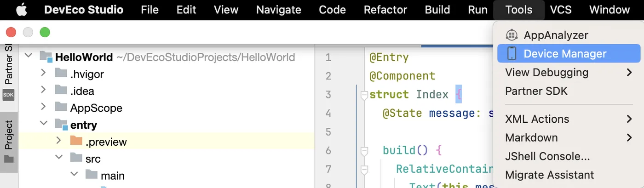Viewport: 644px width, 188px height.
Task: Select the .preview orange folder icon
Action: tap(76, 142)
